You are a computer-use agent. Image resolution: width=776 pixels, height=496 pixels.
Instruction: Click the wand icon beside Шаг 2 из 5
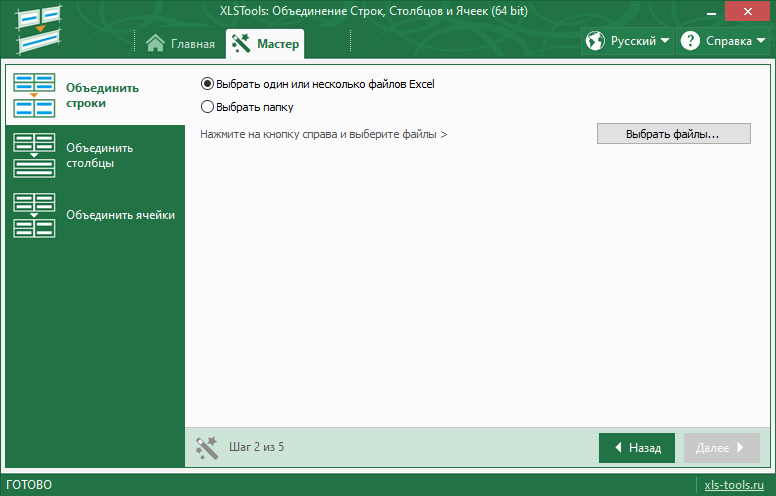(207, 447)
